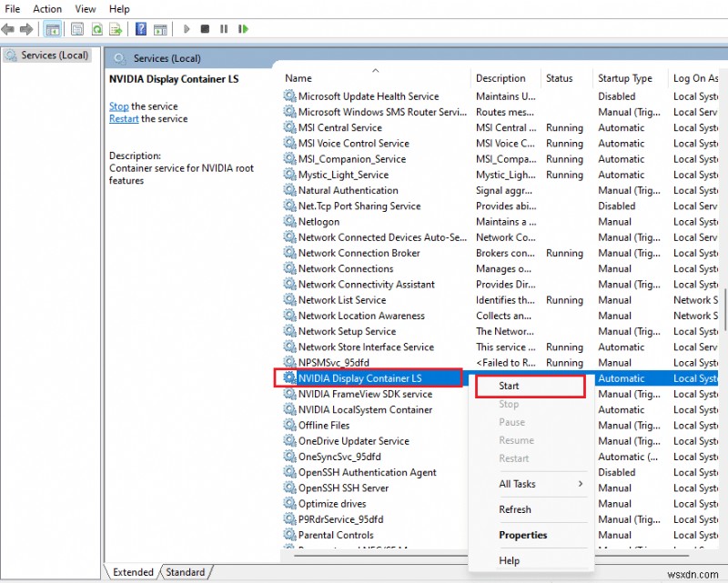Open the View menu
This screenshot has height=583, width=728.
pos(86,9)
